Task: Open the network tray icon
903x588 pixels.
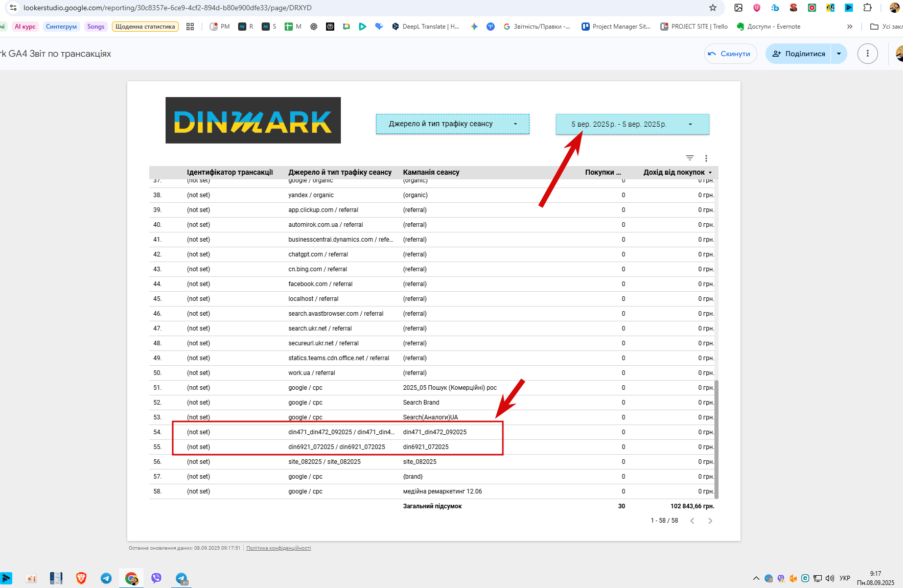Action: click(818, 578)
